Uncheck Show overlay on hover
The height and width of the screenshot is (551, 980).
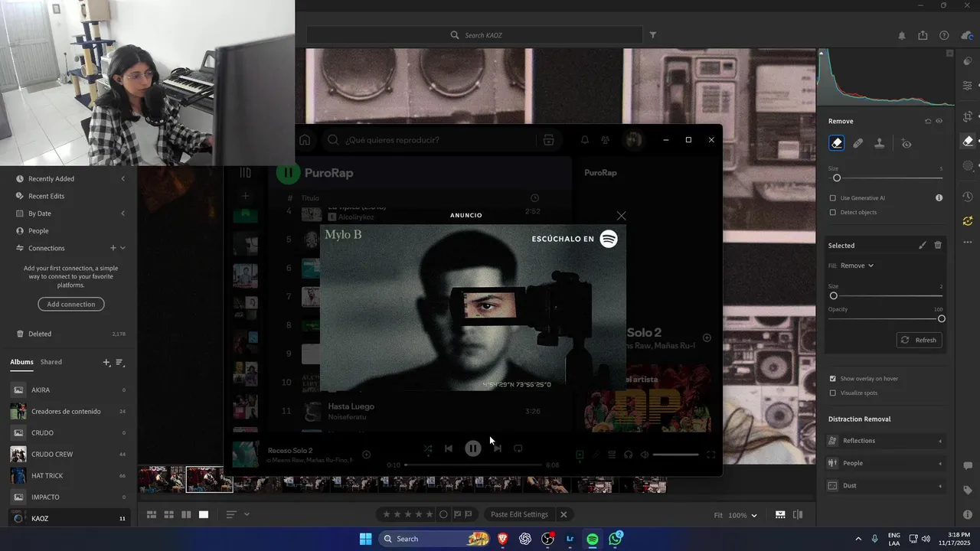(x=833, y=378)
